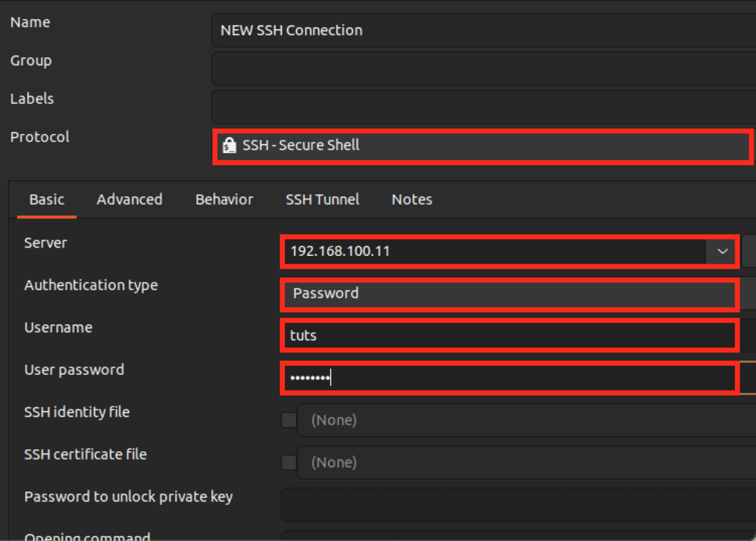The height and width of the screenshot is (541, 756).
Task: Show the Notes tab
Action: [412, 200]
